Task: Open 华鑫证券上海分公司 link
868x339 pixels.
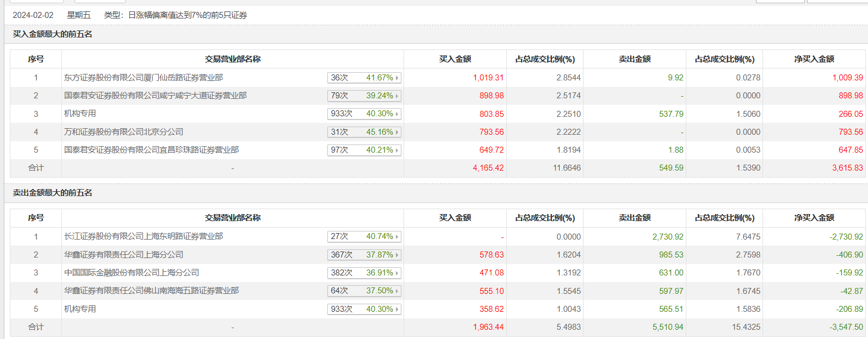Action: [x=123, y=255]
